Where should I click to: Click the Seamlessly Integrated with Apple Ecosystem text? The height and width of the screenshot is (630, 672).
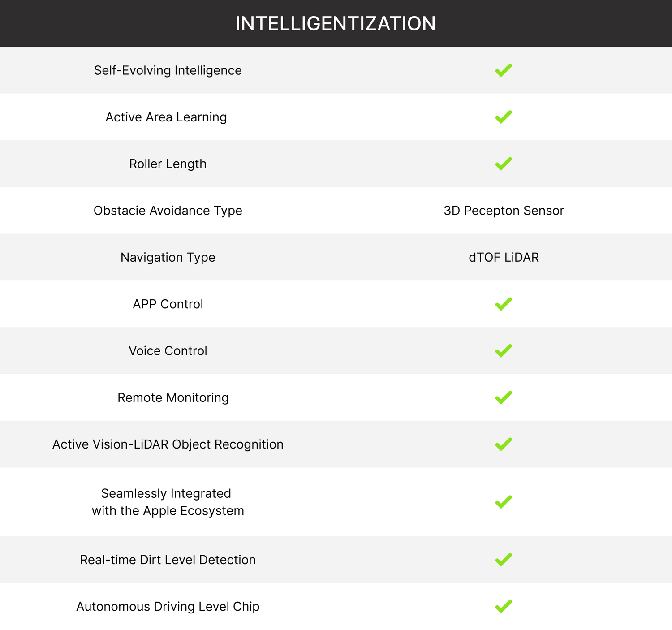pyautogui.click(x=168, y=502)
